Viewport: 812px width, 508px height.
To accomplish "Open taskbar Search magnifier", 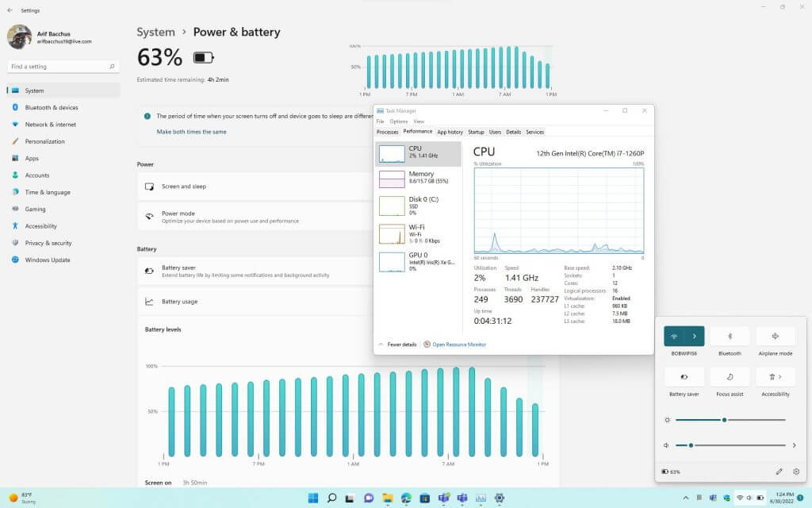I will (332, 498).
